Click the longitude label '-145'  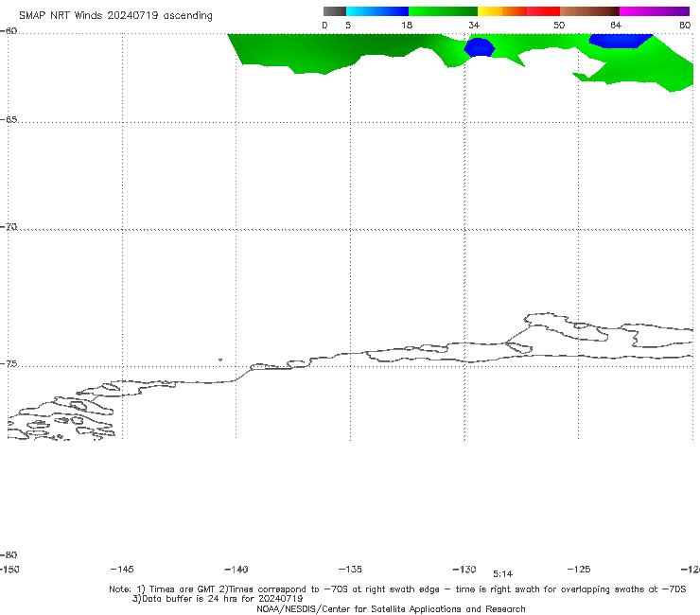pos(122,570)
